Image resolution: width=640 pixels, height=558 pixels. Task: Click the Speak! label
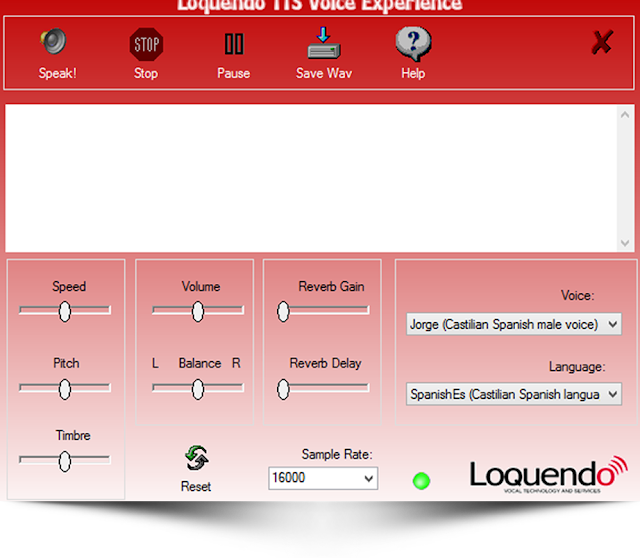click(x=58, y=73)
